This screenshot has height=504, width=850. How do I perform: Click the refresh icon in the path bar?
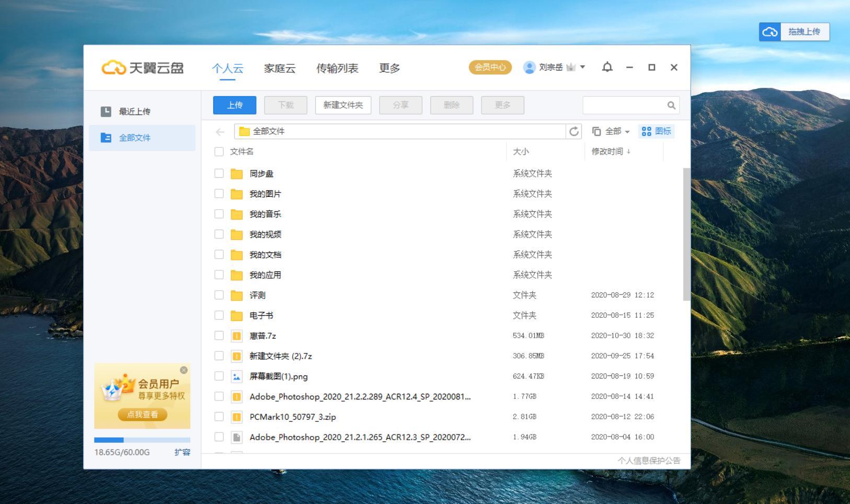[574, 131]
